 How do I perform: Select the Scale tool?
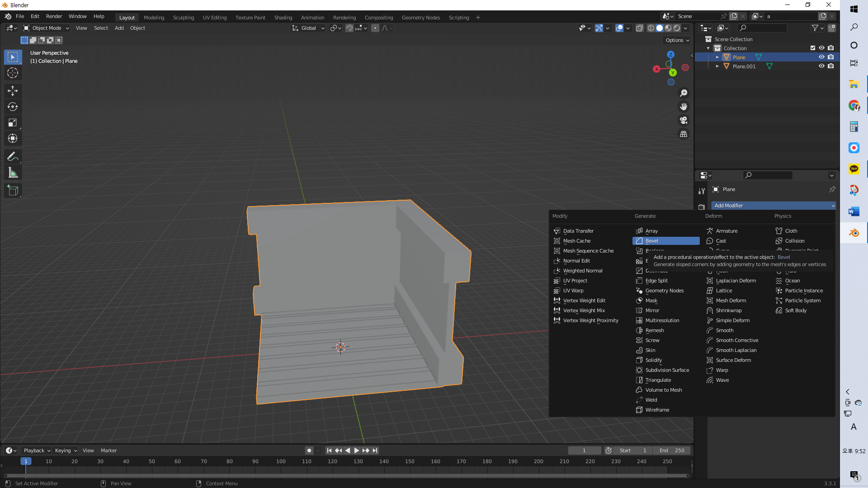click(13, 123)
